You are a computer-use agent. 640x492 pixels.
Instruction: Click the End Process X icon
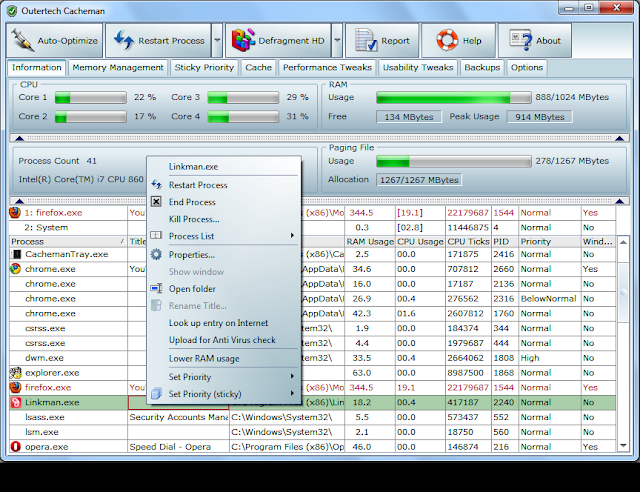(x=156, y=202)
